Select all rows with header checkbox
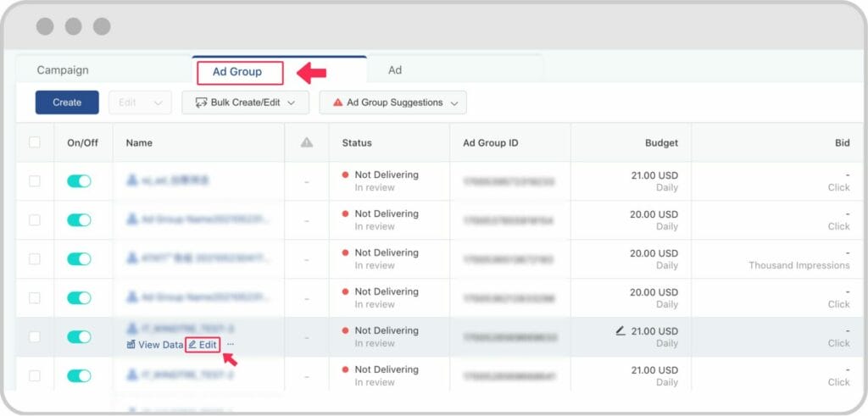Screen dimensions: 868x416 tap(35, 142)
